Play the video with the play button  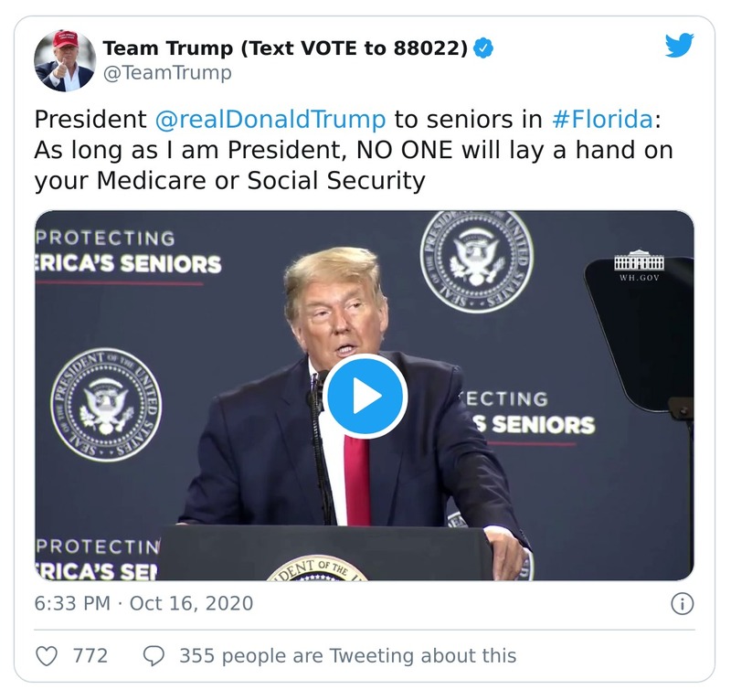[x=365, y=397]
